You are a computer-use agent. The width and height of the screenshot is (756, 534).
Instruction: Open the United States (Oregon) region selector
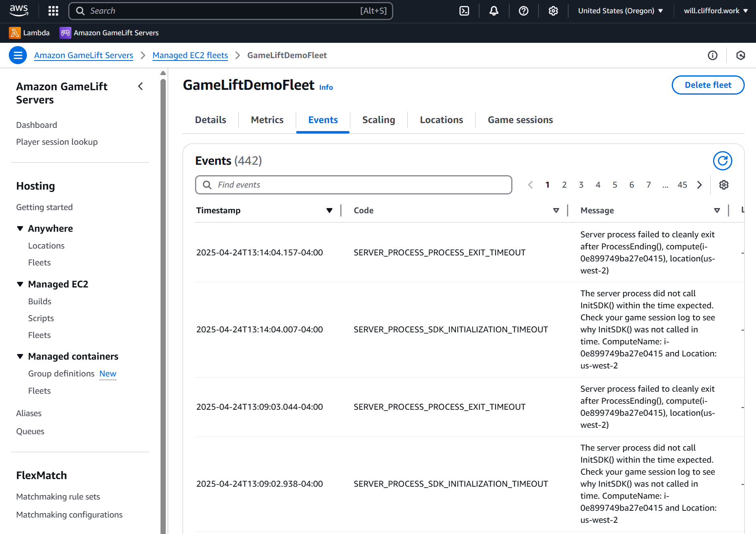pos(620,11)
